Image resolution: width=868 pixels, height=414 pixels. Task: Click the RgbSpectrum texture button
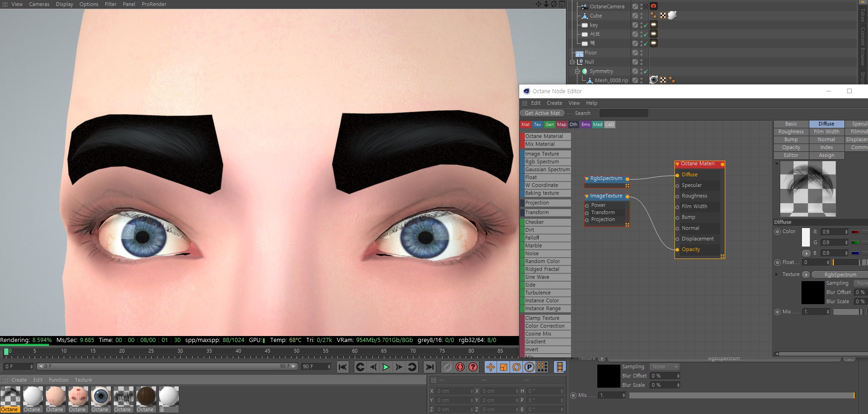click(x=840, y=274)
